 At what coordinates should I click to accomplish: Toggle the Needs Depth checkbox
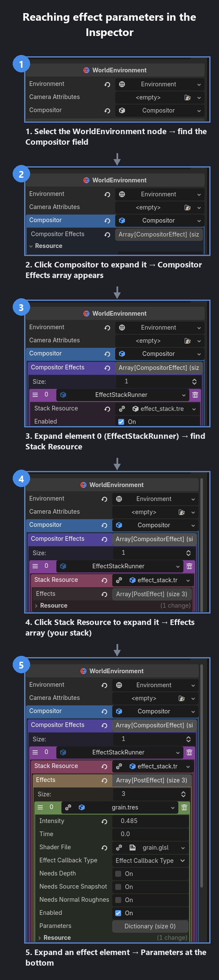tap(118, 874)
